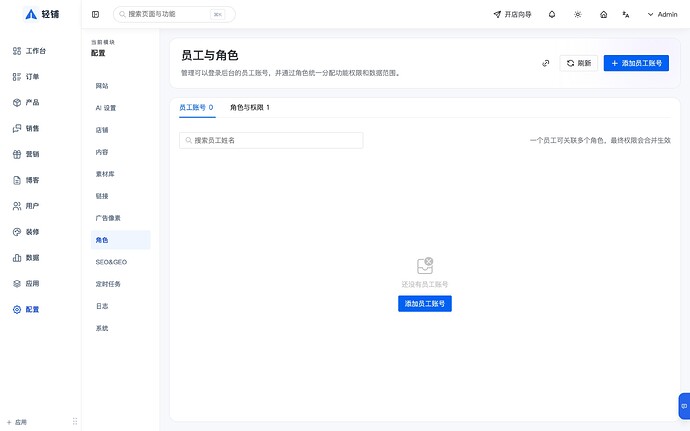Select 角色 in the submenu
The width and height of the screenshot is (690, 431).
[x=120, y=240]
